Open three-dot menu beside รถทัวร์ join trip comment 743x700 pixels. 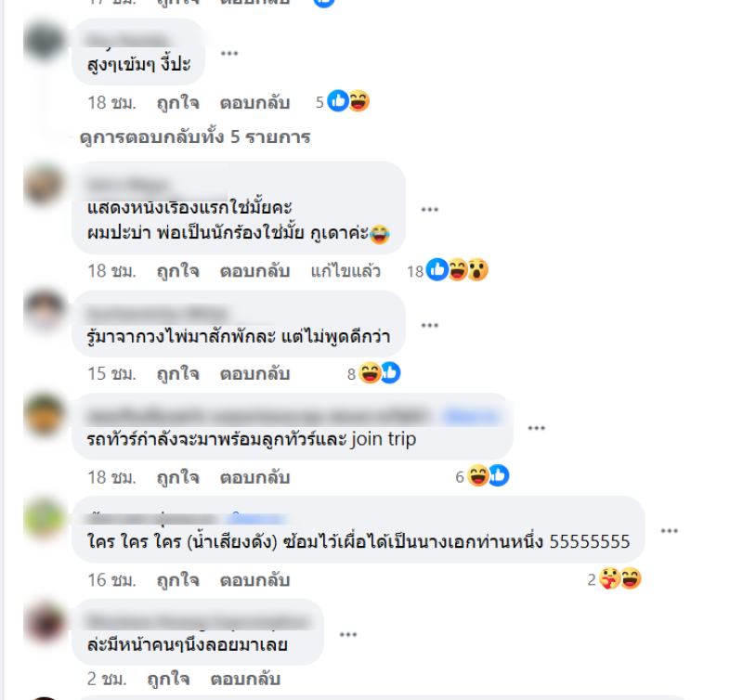point(537,428)
